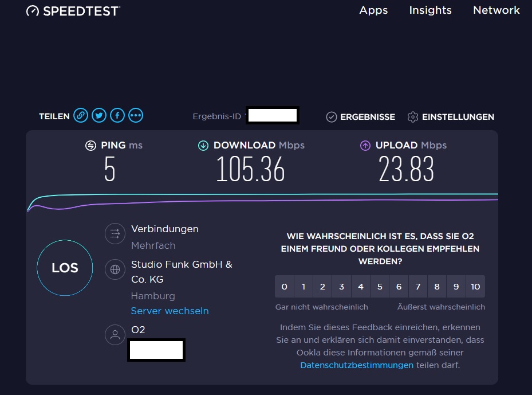This screenshot has width=532, height=395.
Task: Click the 'Gar nicht wahrscheinlich' label
Action: pos(322,307)
